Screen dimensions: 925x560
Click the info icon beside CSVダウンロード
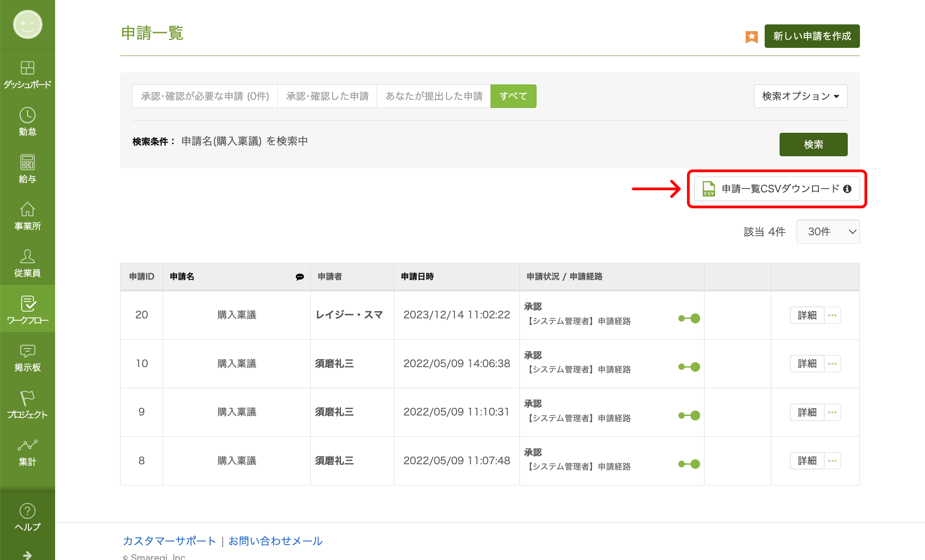847,189
